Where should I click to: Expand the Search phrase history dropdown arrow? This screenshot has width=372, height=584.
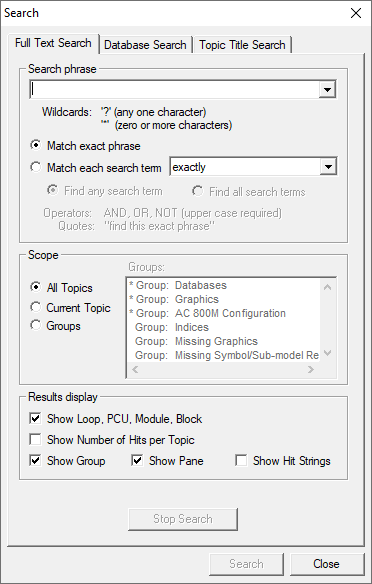pyautogui.click(x=327, y=89)
